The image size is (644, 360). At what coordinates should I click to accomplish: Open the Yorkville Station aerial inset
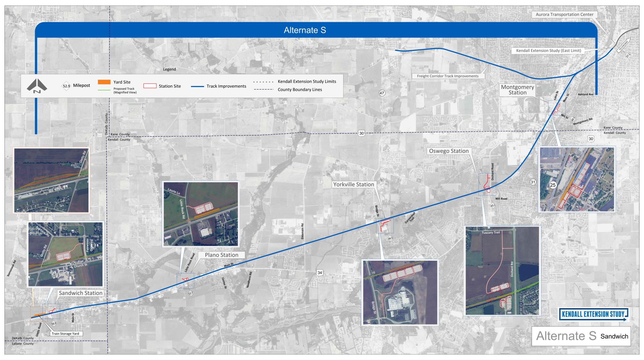tap(400, 292)
